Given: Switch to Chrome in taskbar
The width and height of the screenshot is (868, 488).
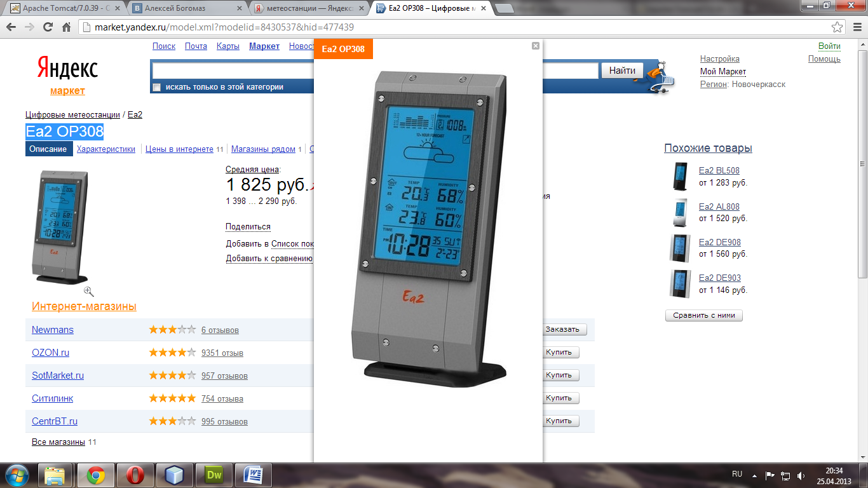Looking at the screenshot, I should click(x=95, y=475).
